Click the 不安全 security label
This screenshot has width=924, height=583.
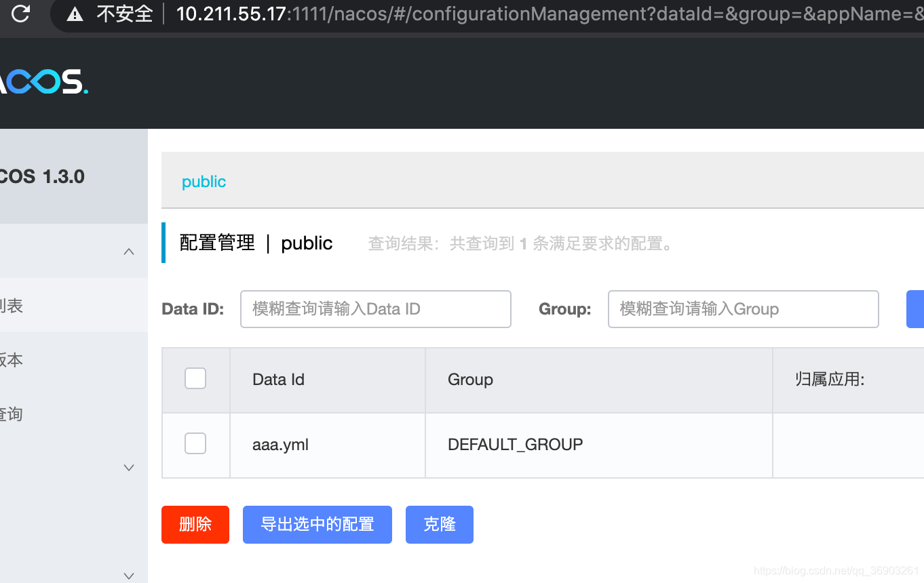tap(125, 14)
